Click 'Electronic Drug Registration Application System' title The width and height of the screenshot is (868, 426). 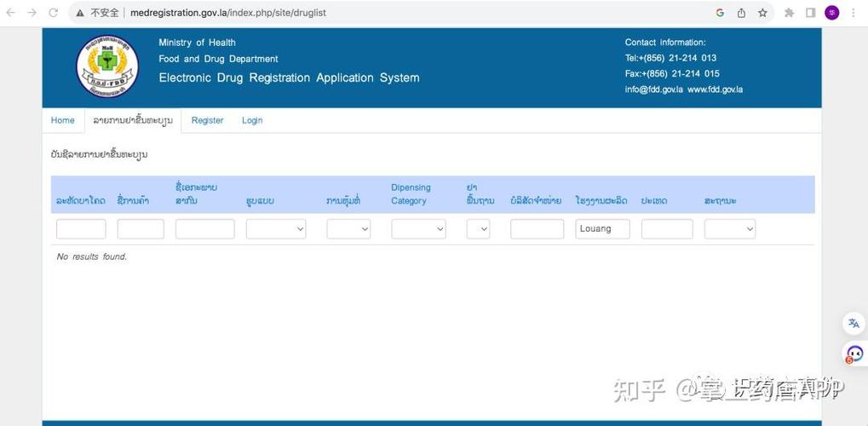289,78
